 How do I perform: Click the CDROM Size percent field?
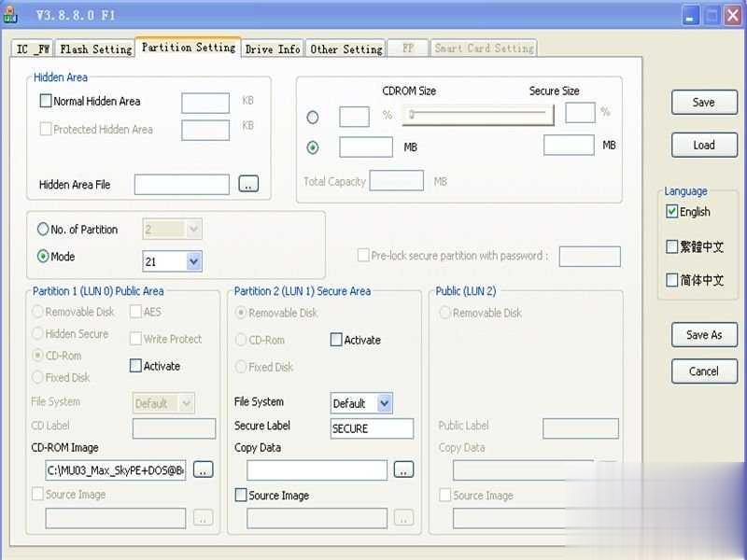(x=354, y=117)
